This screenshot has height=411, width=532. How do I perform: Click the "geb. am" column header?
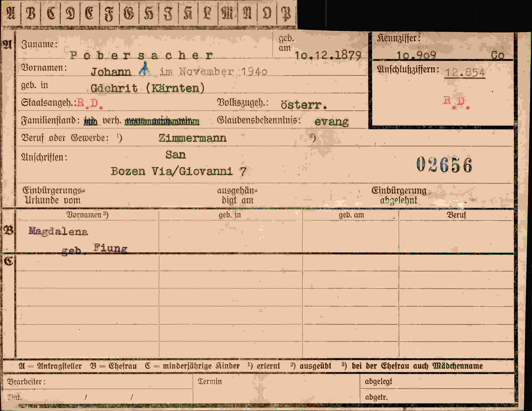351,215
